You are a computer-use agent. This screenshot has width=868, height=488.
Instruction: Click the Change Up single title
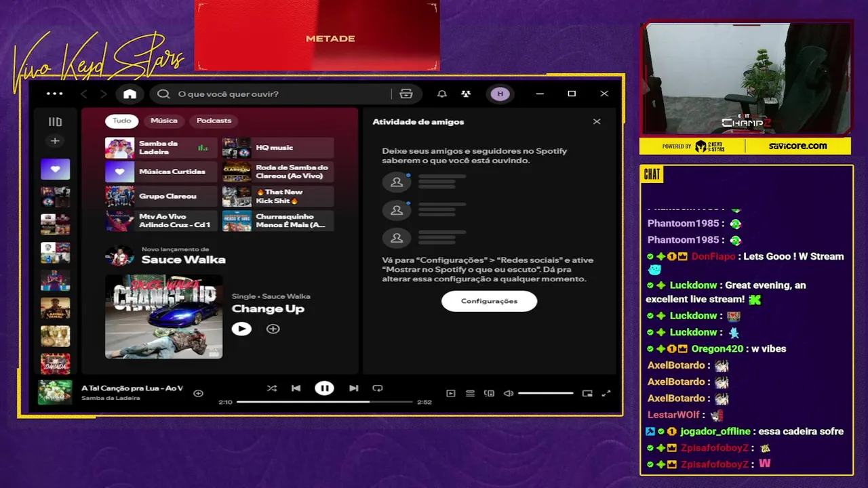pos(268,309)
